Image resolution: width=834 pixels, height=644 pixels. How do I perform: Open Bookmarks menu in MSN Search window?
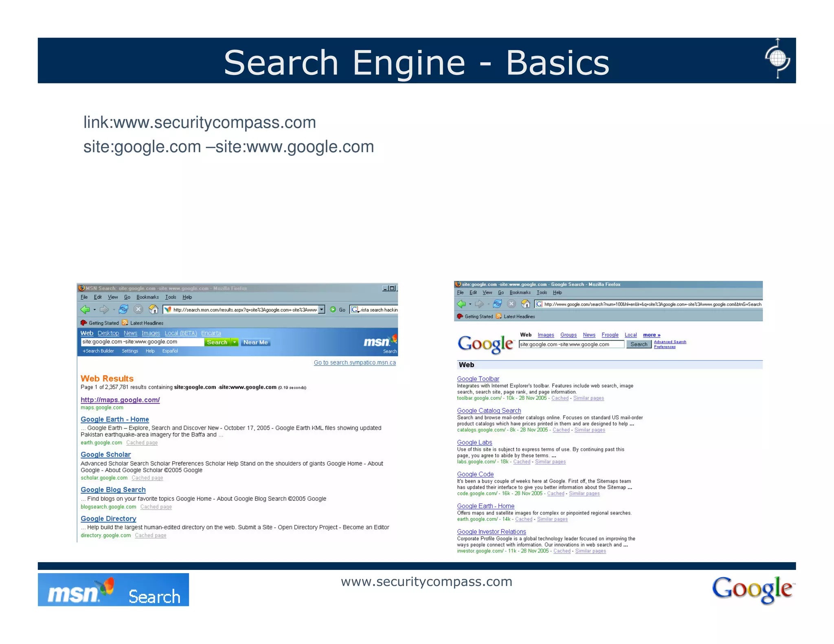(147, 297)
